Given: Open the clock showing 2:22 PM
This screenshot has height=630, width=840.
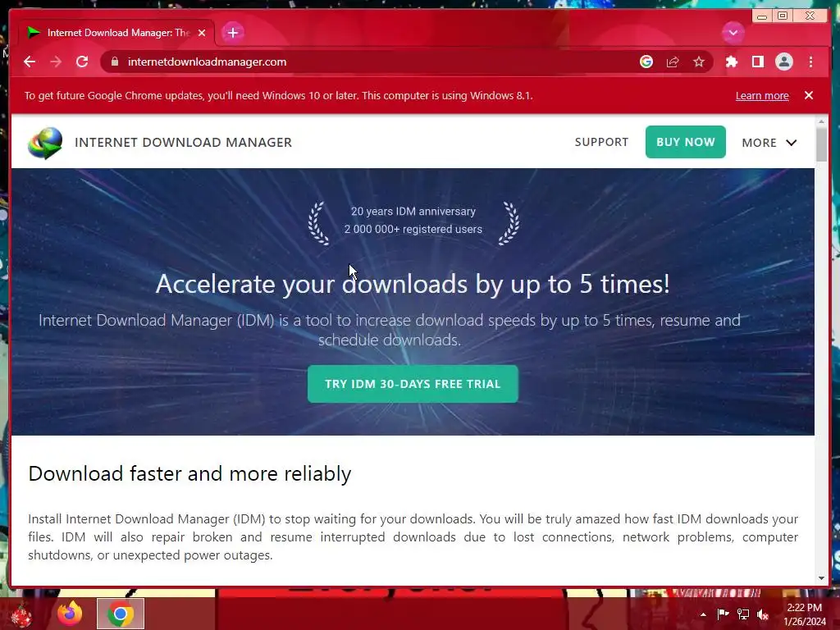Looking at the screenshot, I should tap(805, 614).
